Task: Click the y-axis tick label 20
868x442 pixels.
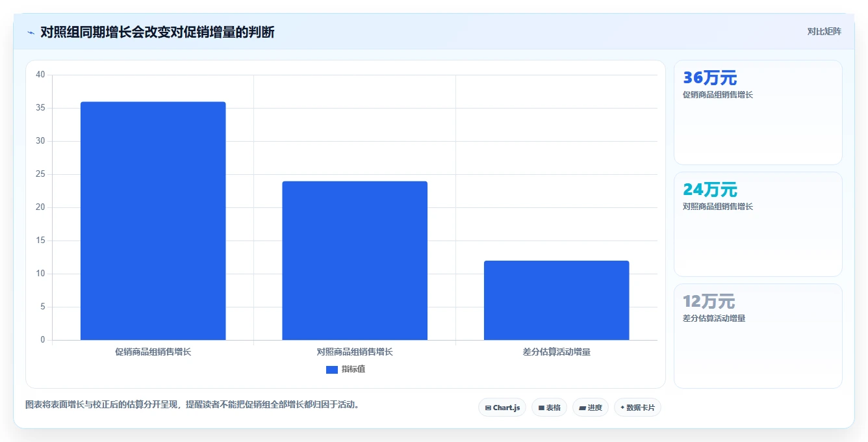Action: (40, 207)
